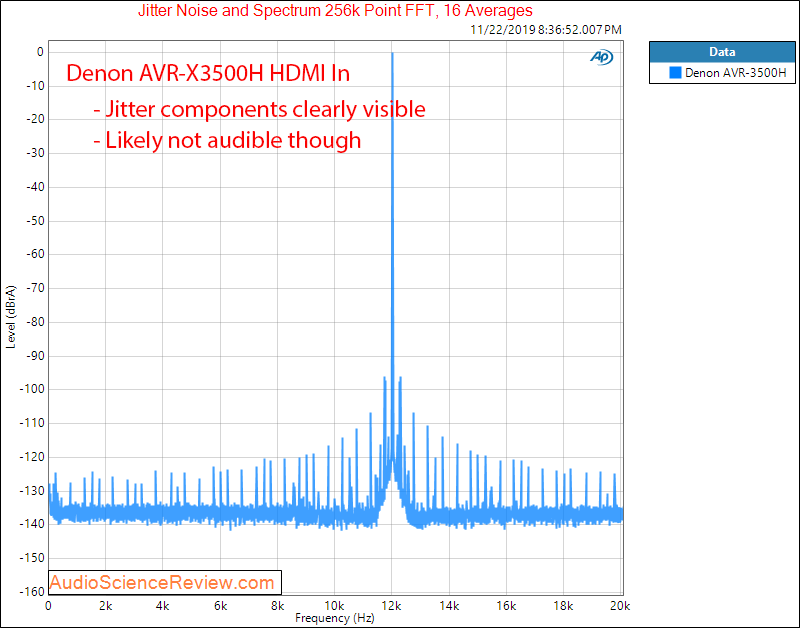The width and height of the screenshot is (800, 628).
Task: Click the 10k frequency tick label
Action: point(334,606)
